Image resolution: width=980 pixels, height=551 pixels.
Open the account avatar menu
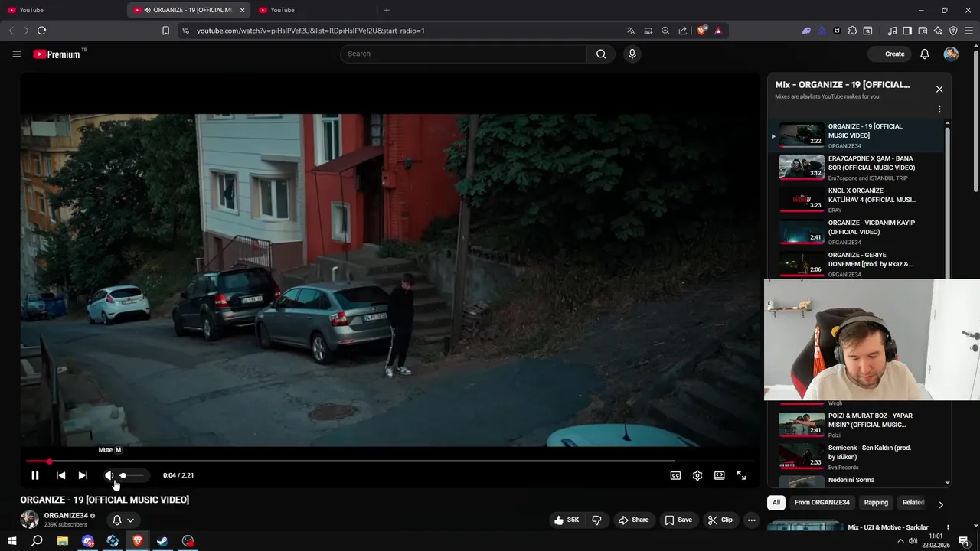[951, 54]
